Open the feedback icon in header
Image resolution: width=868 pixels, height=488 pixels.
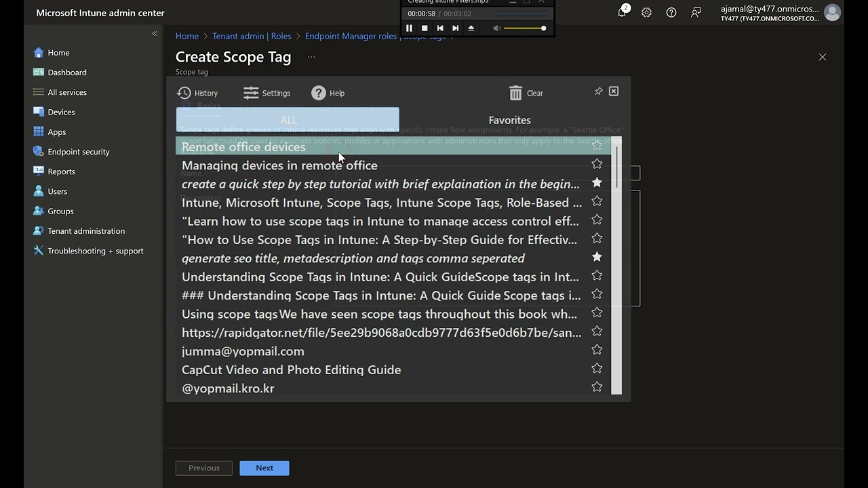click(696, 12)
